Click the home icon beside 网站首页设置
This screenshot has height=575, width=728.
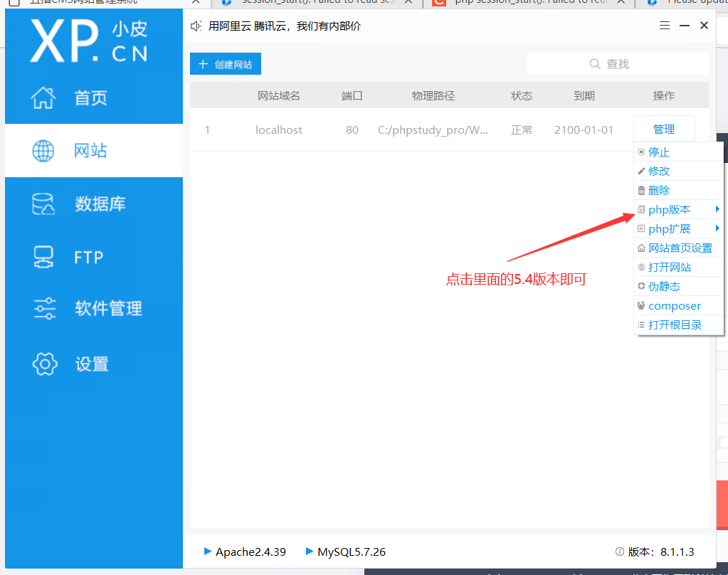641,248
